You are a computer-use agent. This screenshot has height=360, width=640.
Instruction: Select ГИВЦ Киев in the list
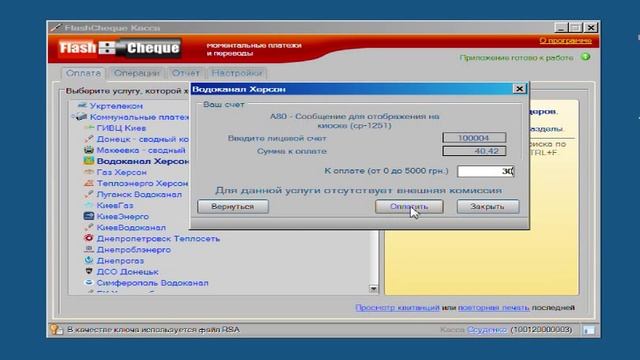(121, 128)
